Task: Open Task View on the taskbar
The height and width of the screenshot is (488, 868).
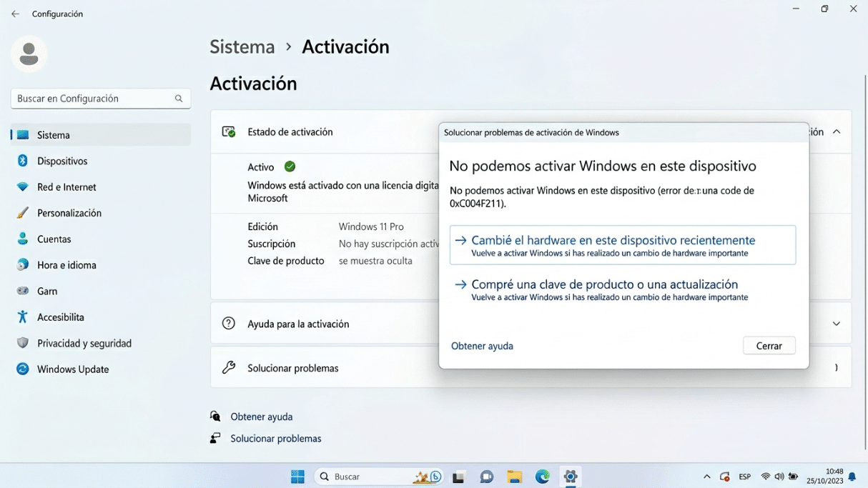Action: point(459,477)
